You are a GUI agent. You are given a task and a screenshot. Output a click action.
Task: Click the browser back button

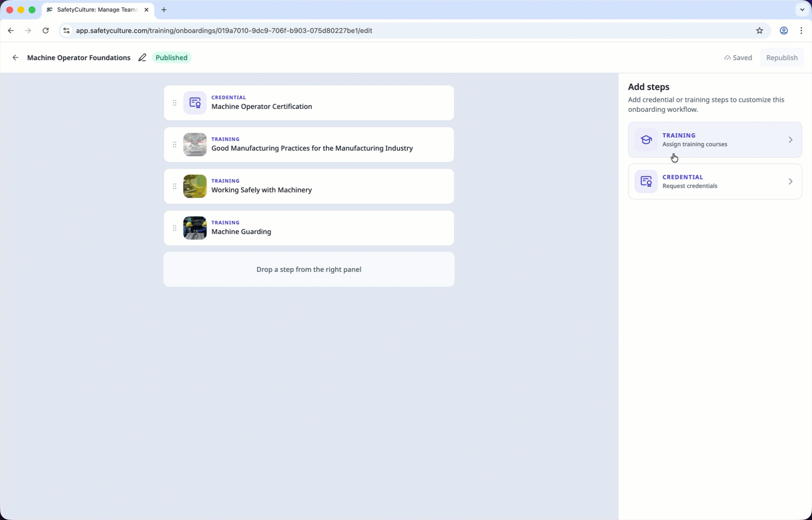tap(11, 31)
